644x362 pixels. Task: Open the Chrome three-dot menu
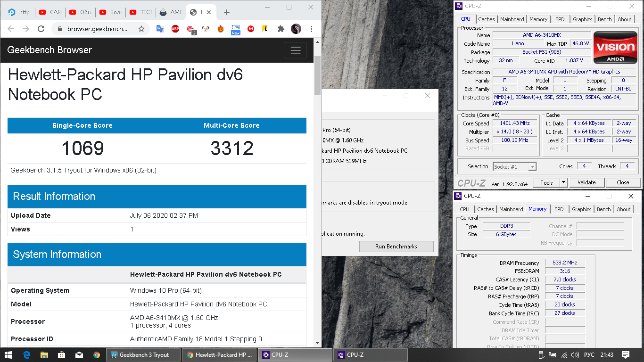311,29
